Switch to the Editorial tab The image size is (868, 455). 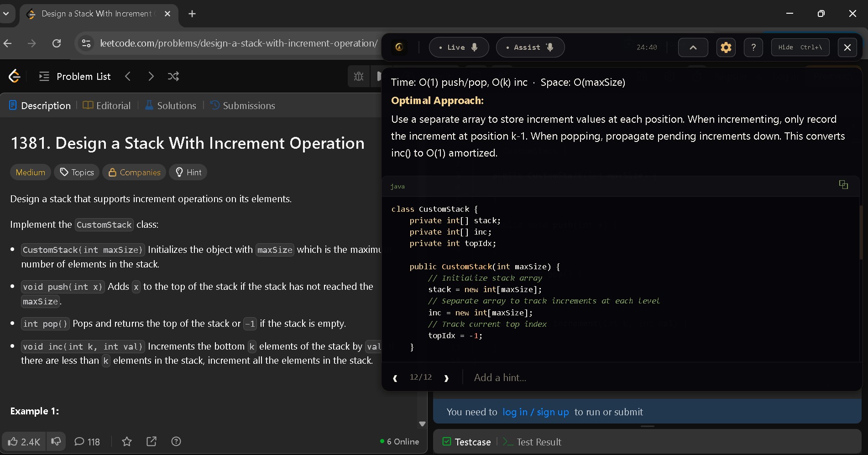point(107,105)
